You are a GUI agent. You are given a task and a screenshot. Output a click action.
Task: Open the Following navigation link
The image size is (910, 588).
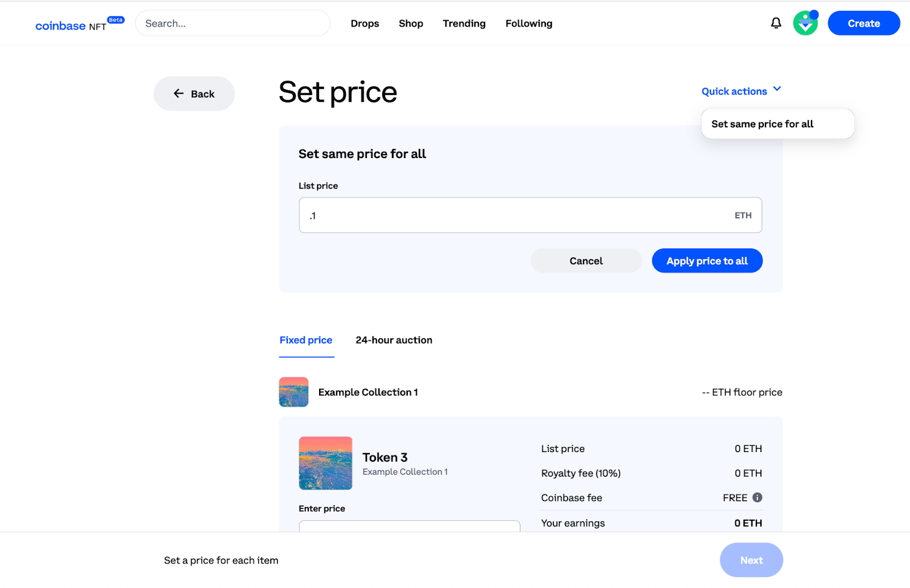pyautogui.click(x=528, y=23)
